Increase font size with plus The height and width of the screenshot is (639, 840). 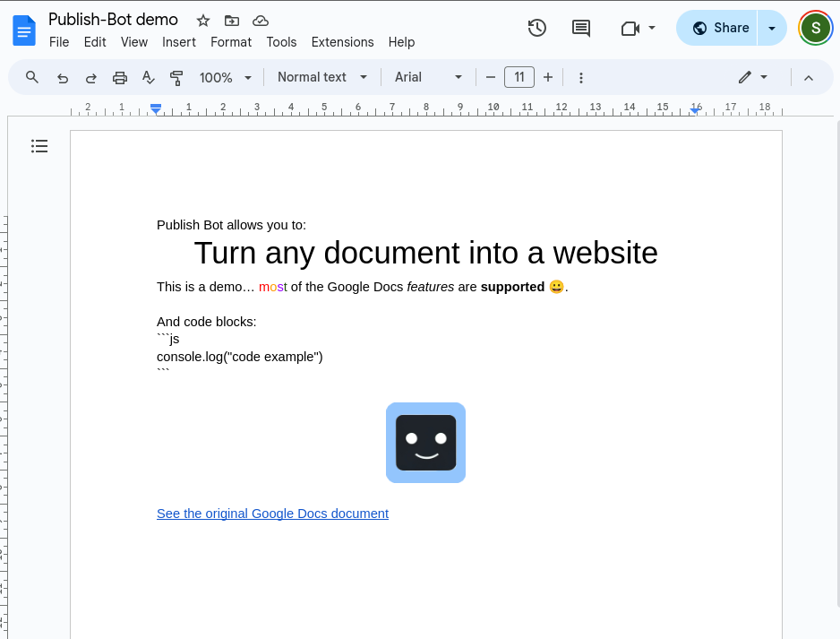[547, 78]
